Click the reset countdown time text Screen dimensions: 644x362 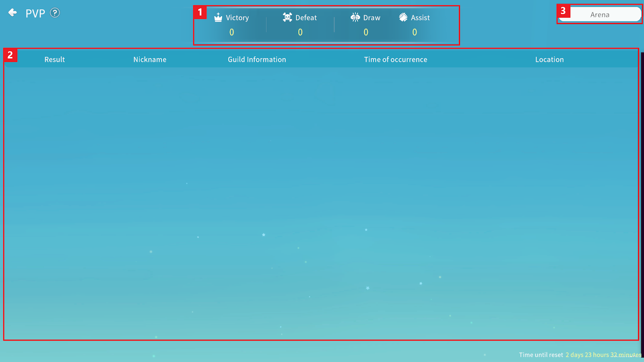click(603, 355)
